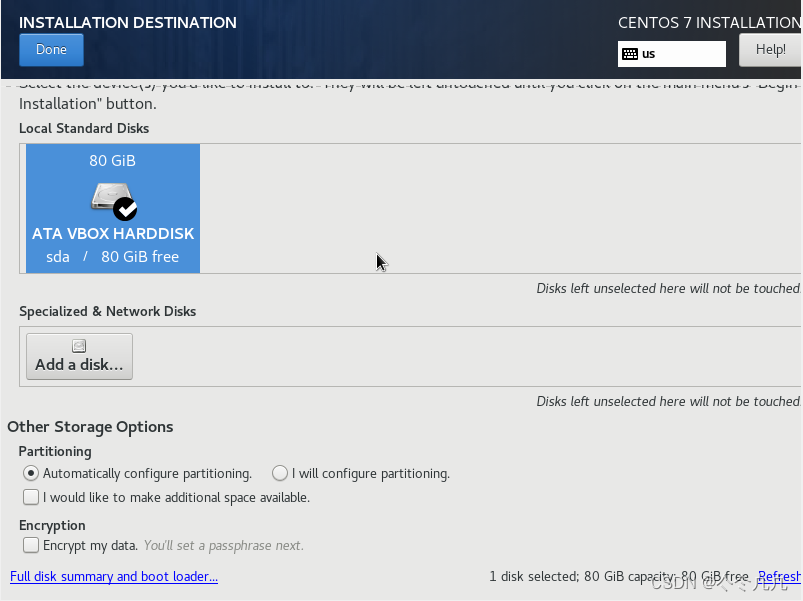Click the CENTOS 7 INSTALLATION title
This screenshot has width=803, height=601.
coord(709,23)
